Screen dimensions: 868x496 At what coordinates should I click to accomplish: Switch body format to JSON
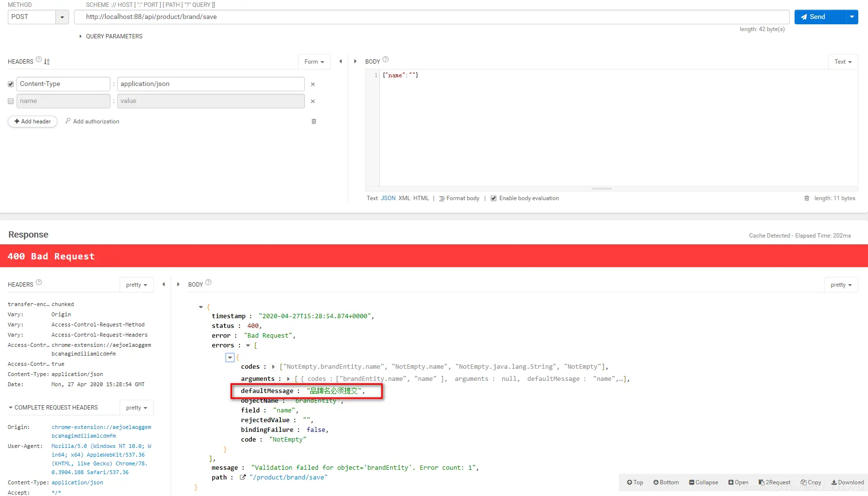point(388,198)
